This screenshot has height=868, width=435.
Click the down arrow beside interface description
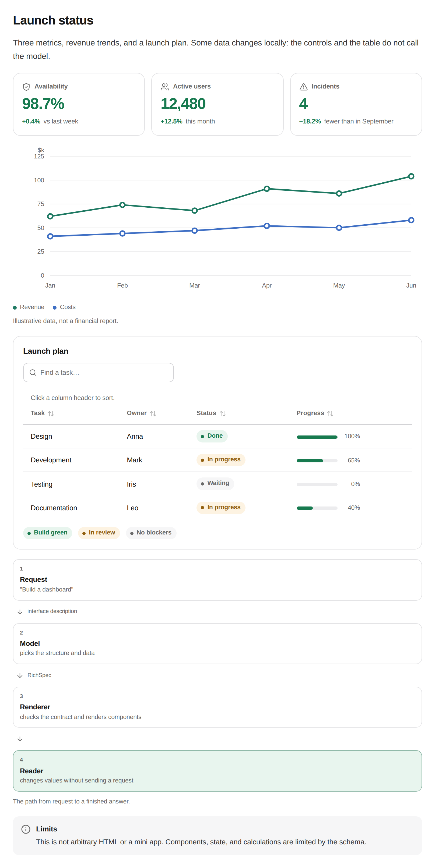tap(20, 612)
